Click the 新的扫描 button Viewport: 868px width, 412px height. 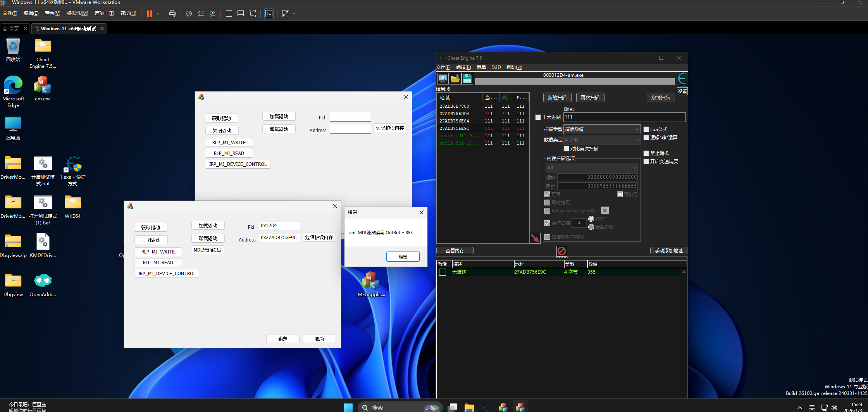[557, 97]
